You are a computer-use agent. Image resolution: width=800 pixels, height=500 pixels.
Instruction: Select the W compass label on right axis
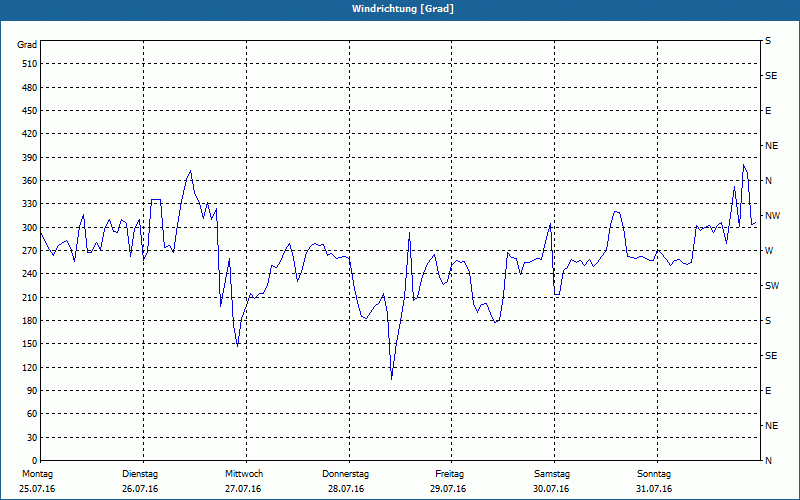(769, 251)
